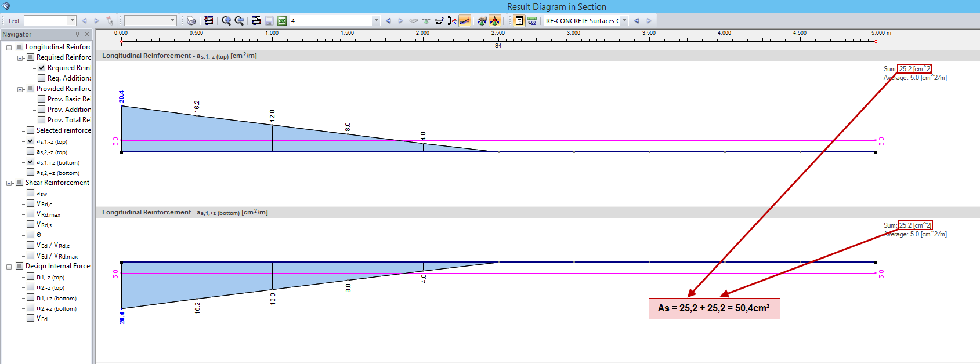Check the theta angle checkbox
980x364 pixels.
[31, 235]
